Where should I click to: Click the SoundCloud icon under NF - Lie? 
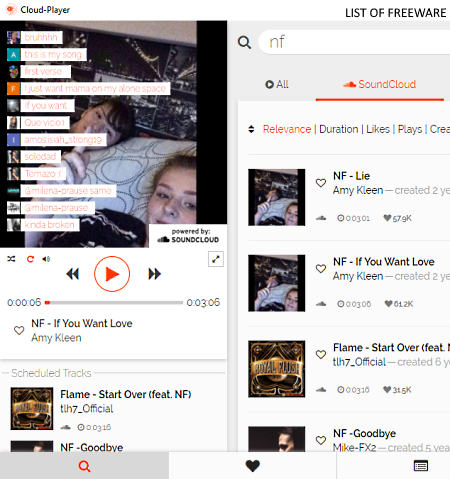pyautogui.click(x=321, y=218)
